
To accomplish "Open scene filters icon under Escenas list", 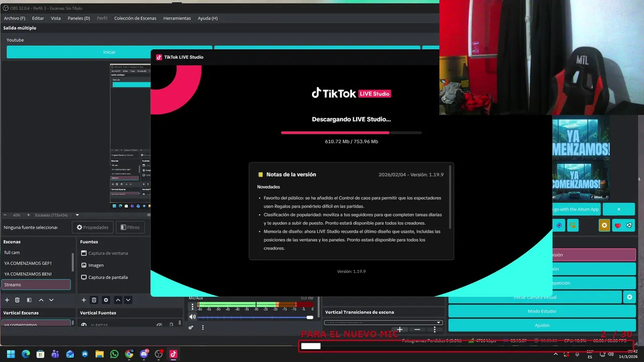I will [x=29, y=300].
